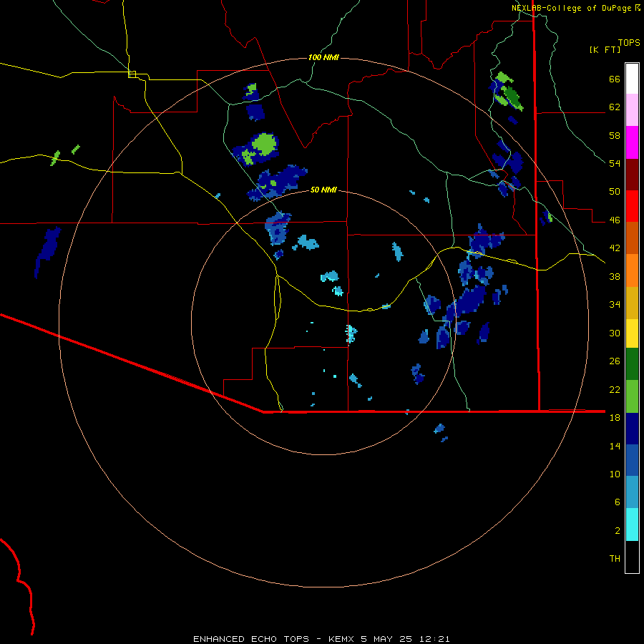This screenshot has width=644, height=644.
Task: Click the dark green swatch between 22 and 26
Action: tap(632, 364)
